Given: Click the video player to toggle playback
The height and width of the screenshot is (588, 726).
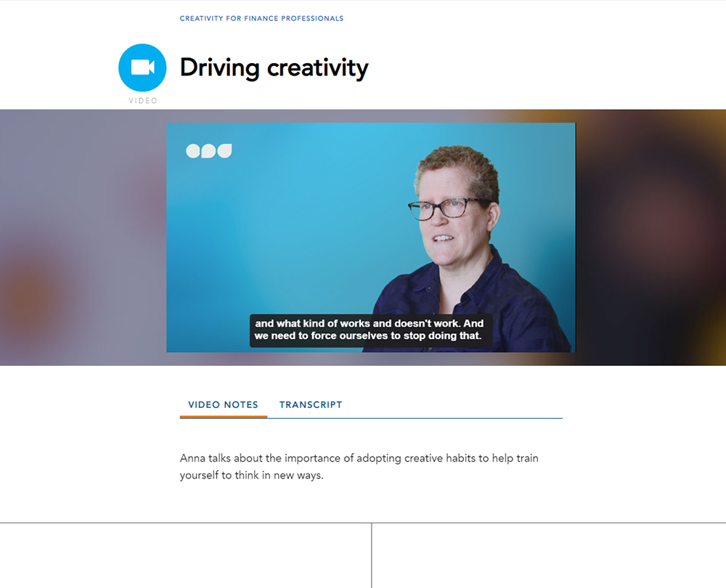Looking at the screenshot, I should (371, 237).
